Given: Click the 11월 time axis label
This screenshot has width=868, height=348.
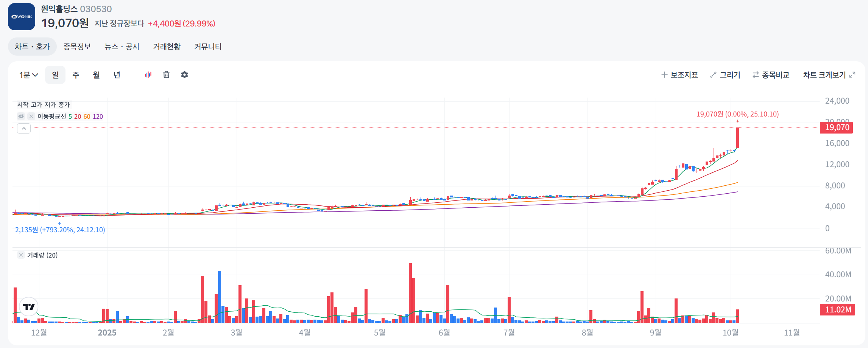Looking at the screenshot, I should pyautogui.click(x=792, y=332).
